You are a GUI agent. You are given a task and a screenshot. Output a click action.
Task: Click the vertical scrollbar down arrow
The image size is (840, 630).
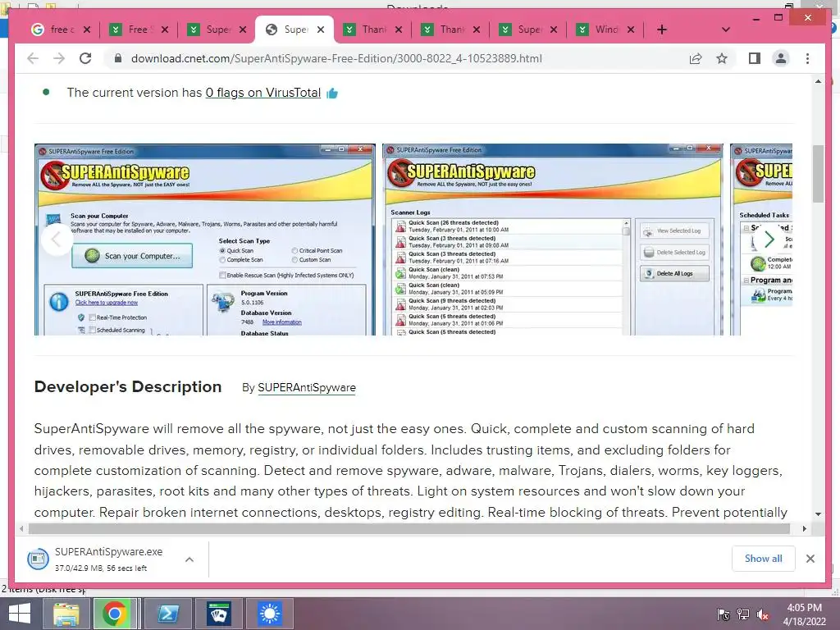point(818,514)
